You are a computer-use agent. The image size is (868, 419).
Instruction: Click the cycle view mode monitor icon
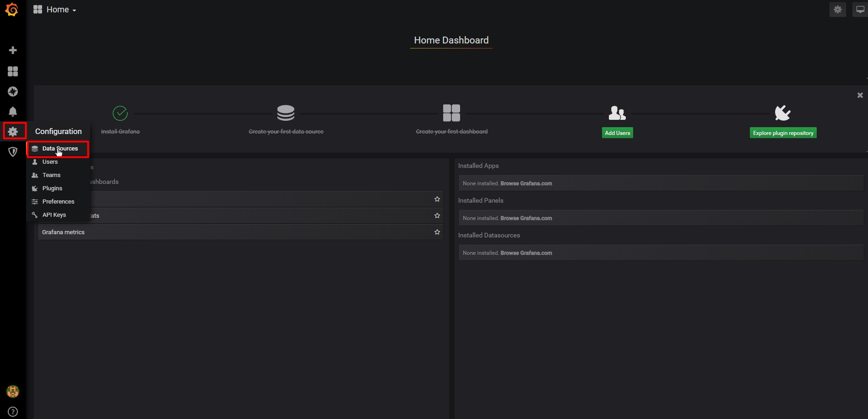(x=860, y=10)
